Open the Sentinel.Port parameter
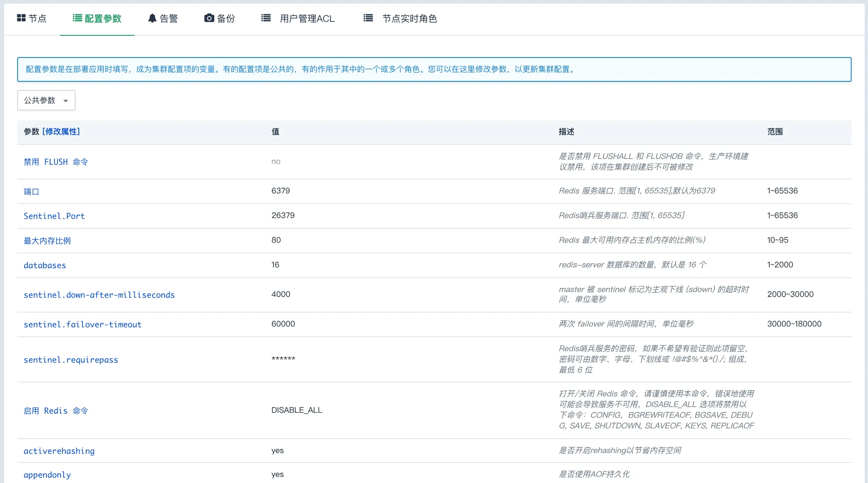Image resolution: width=868 pixels, height=483 pixels. click(x=54, y=216)
